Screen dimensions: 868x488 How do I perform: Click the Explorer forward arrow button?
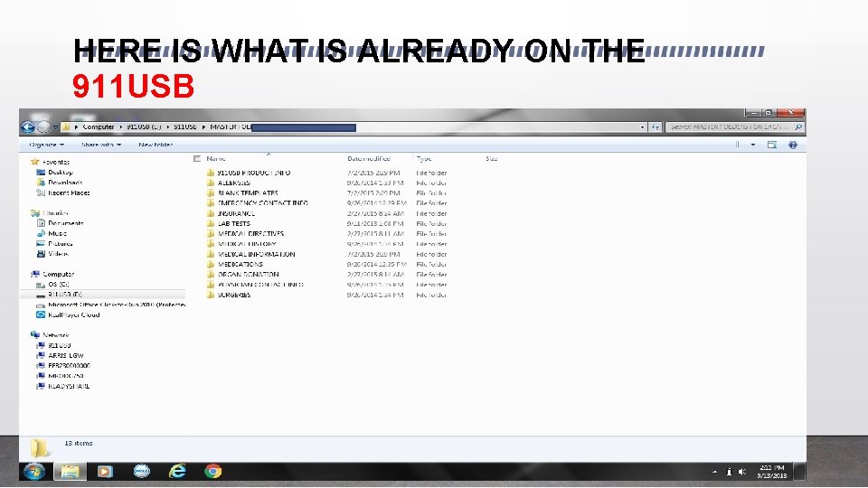pos(43,127)
